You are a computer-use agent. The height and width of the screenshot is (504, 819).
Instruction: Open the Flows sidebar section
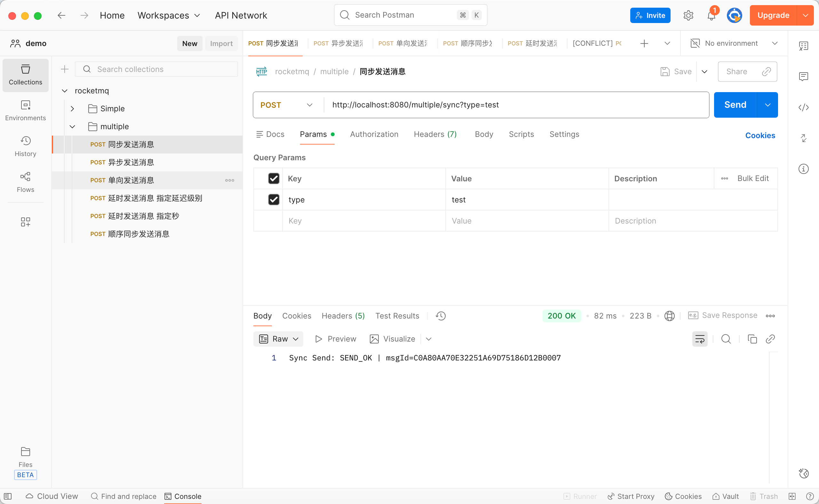tap(25, 182)
